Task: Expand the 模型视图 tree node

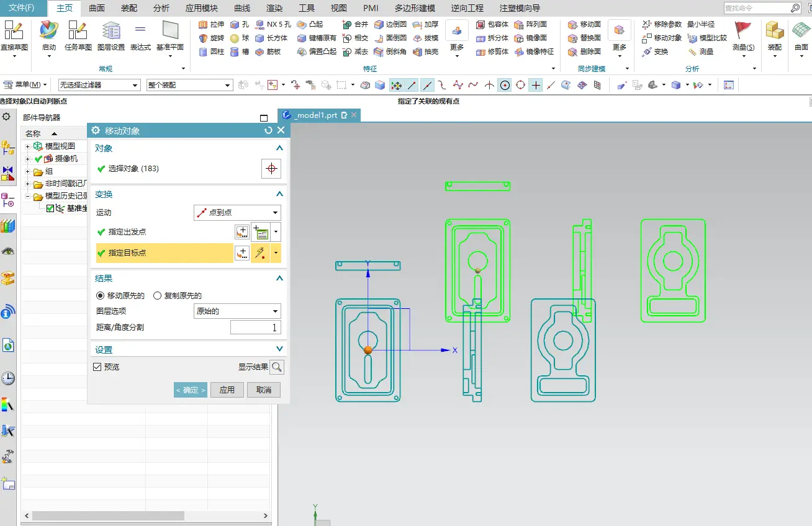Action: (x=27, y=146)
